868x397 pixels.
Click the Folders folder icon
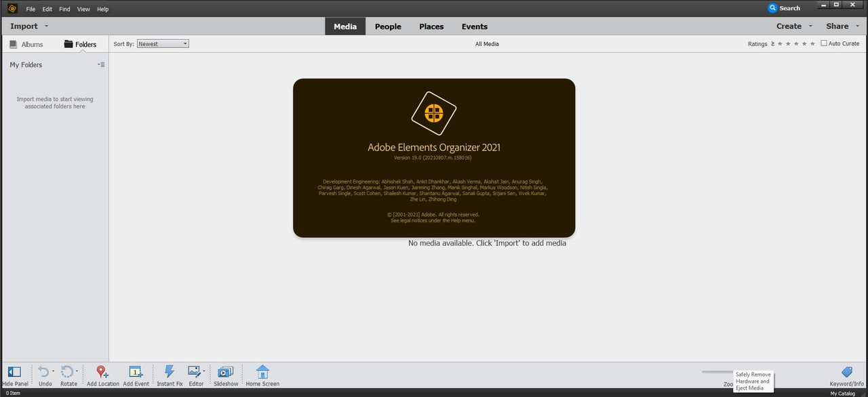click(68, 44)
